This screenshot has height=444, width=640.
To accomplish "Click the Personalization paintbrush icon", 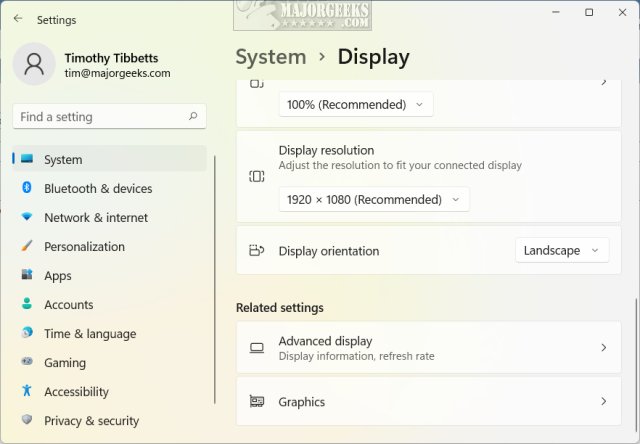I will pos(27,246).
